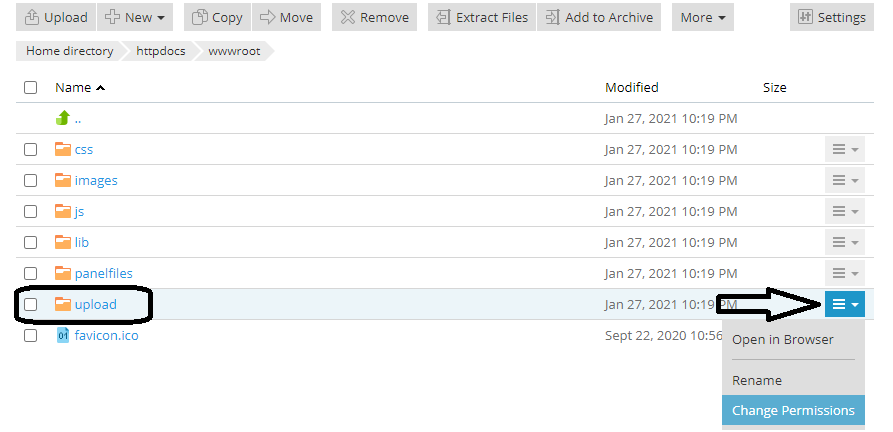Screen dimensions: 893x432
Task: Open the Settings panel button
Action: [x=832, y=18]
